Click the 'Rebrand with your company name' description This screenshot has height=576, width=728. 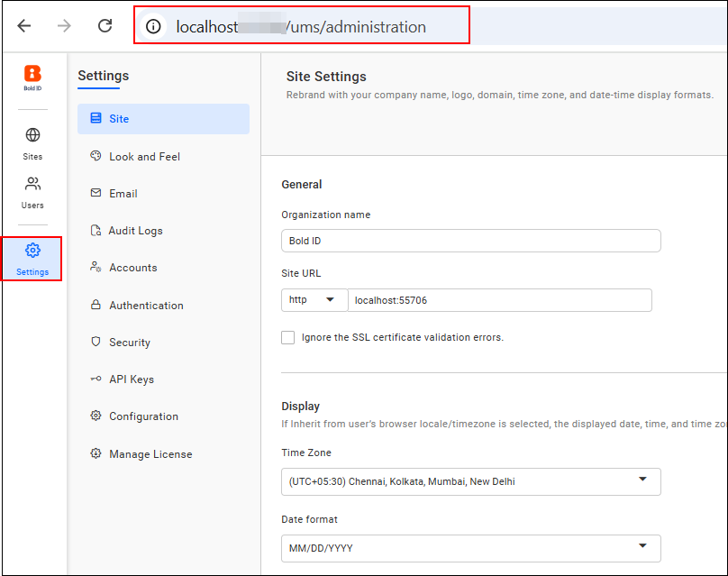coord(499,95)
